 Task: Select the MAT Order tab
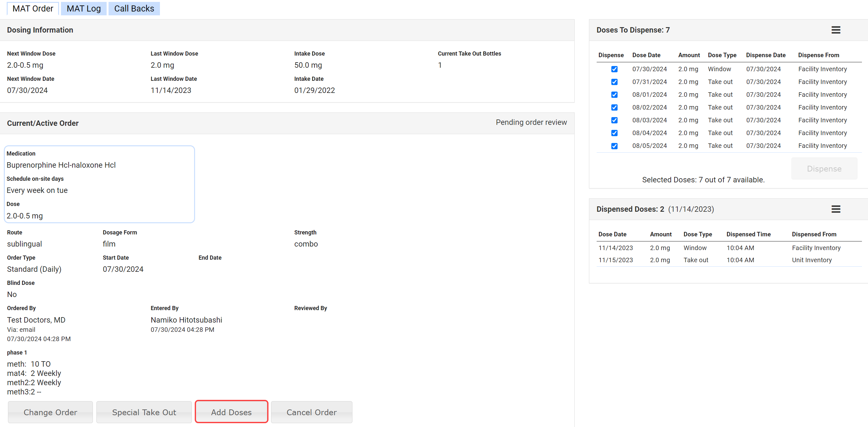[x=33, y=8]
